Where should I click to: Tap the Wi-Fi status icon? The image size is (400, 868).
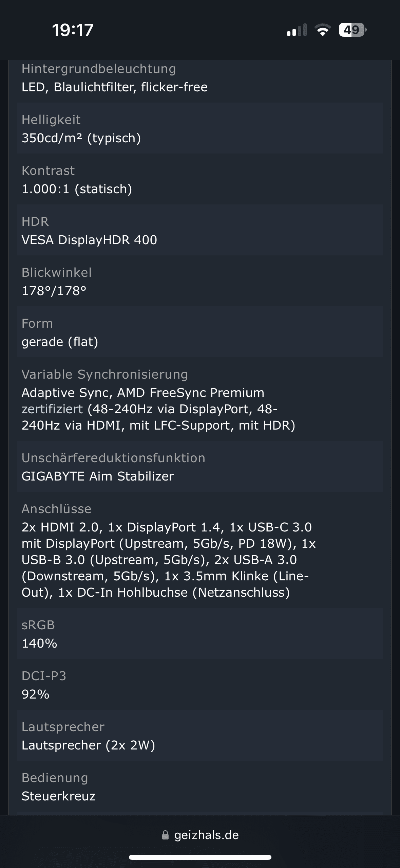pyautogui.click(x=323, y=30)
